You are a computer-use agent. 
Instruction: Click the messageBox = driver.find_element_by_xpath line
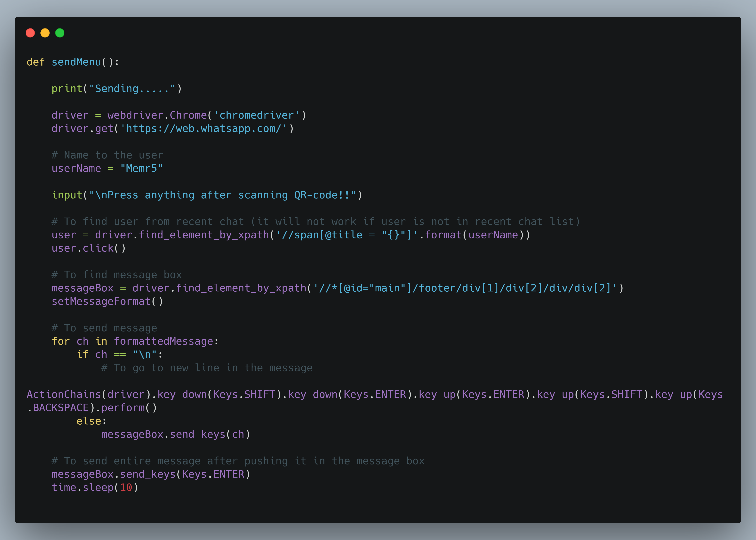pyautogui.click(x=338, y=288)
